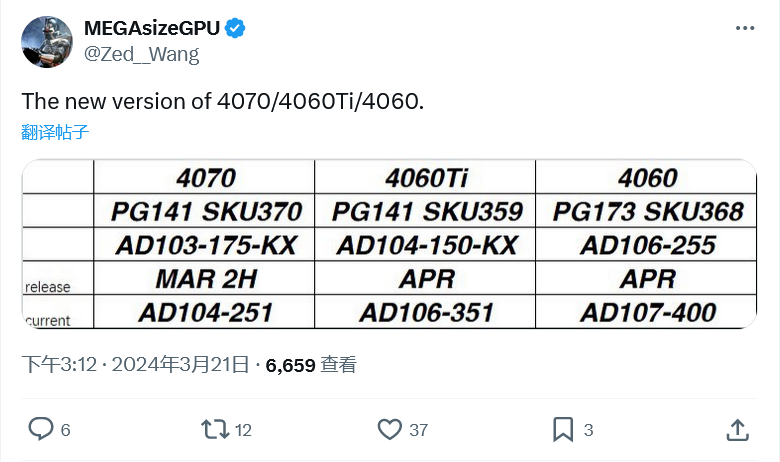Click the reply speech bubble icon
The image size is (780, 462).
[39, 429]
